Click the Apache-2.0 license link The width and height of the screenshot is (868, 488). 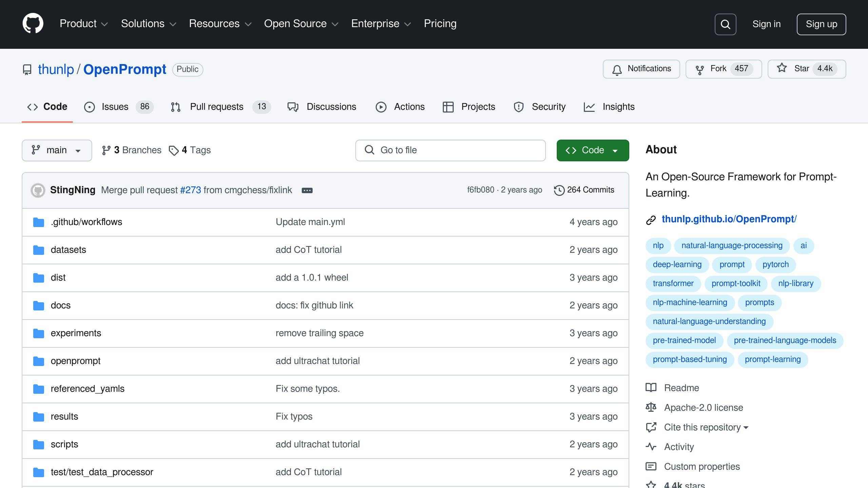click(x=704, y=408)
